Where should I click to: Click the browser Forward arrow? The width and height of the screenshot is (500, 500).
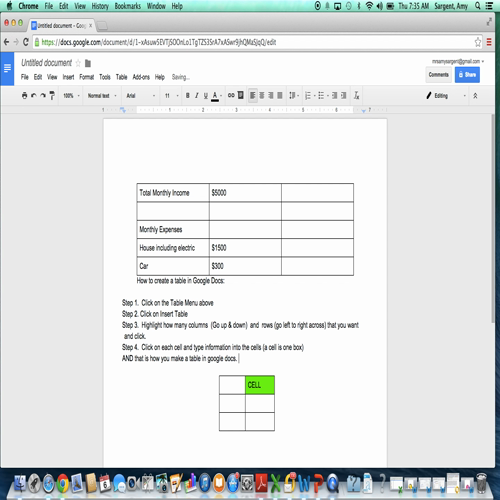16,42
